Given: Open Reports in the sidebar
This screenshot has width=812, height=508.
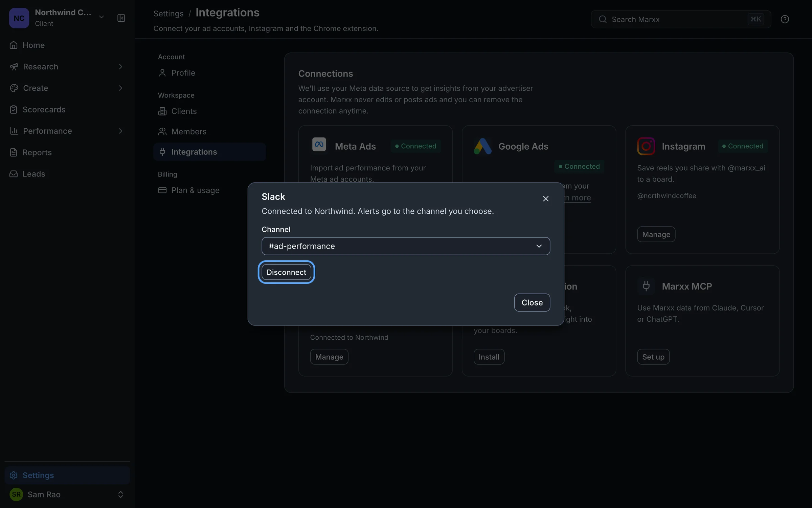Looking at the screenshot, I should (x=67, y=152).
